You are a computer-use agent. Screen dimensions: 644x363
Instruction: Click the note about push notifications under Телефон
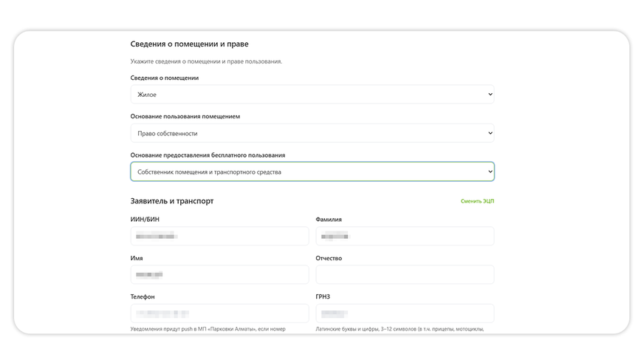(x=208, y=329)
